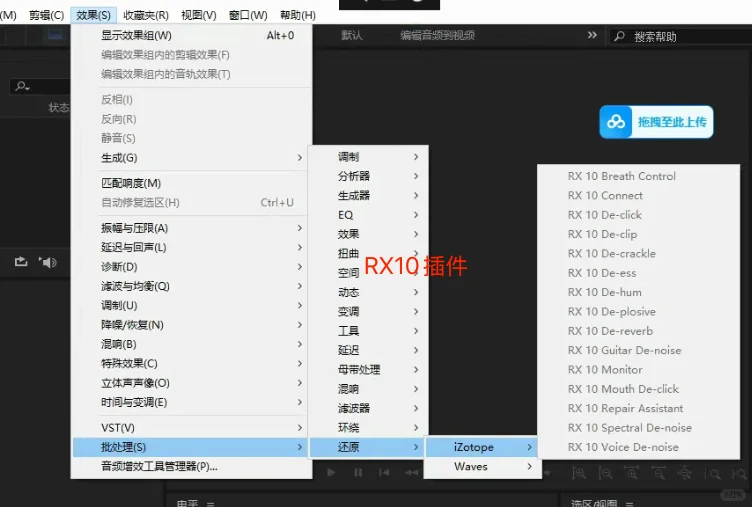Image resolution: width=752 pixels, height=507 pixels.
Task: Open the 母带处理 submenu
Action: pyautogui.click(x=368, y=369)
